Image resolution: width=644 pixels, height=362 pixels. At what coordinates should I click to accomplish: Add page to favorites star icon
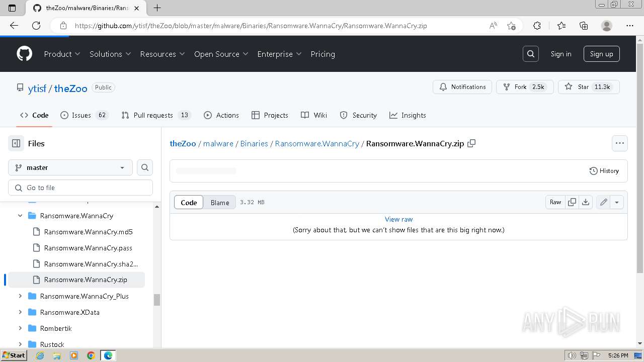point(511,26)
